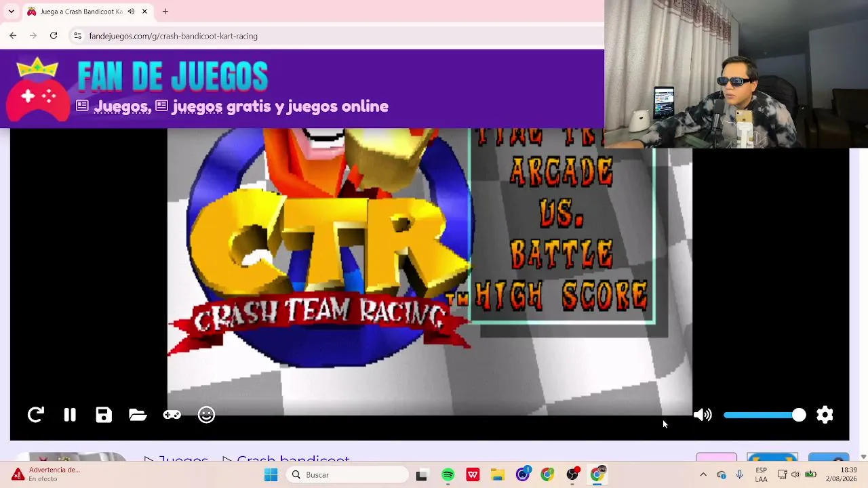Image resolution: width=868 pixels, height=488 pixels.
Task: Check battery status in the system tray
Action: click(x=810, y=474)
